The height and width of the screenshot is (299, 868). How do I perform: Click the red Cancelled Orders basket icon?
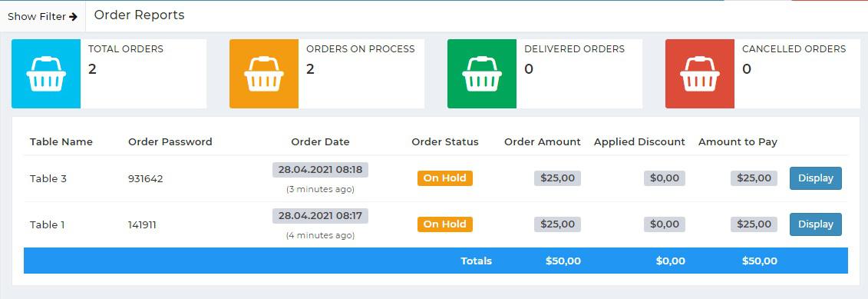click(x=700, y=74)
